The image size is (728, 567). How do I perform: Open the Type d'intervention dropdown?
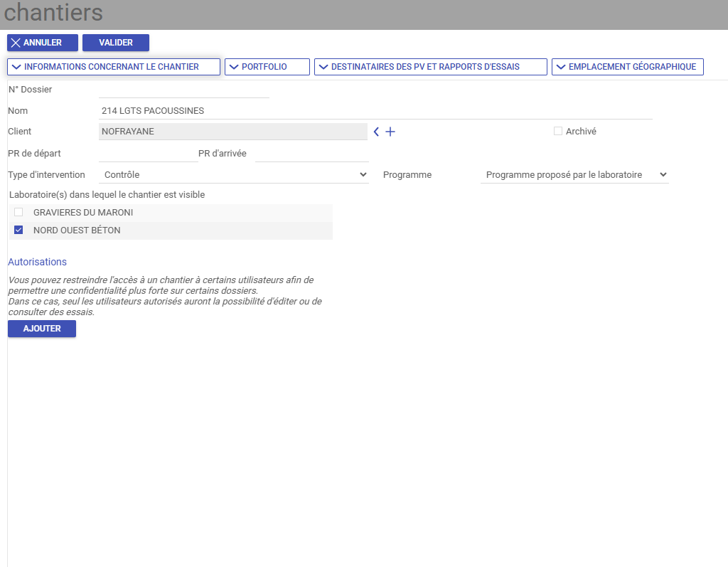(234, 174)
